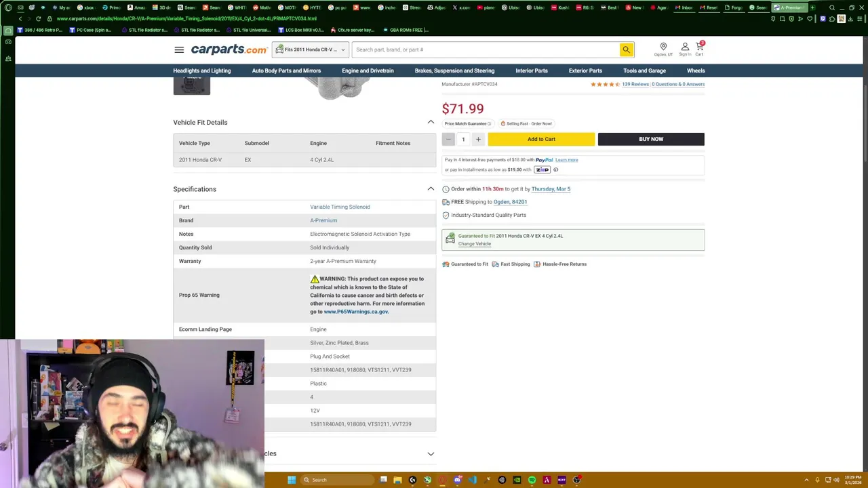This screenshot has width=868, height=488.
Task: Open Exterior Parts menu
Action: pyautogui.click(x=585, y=70)
